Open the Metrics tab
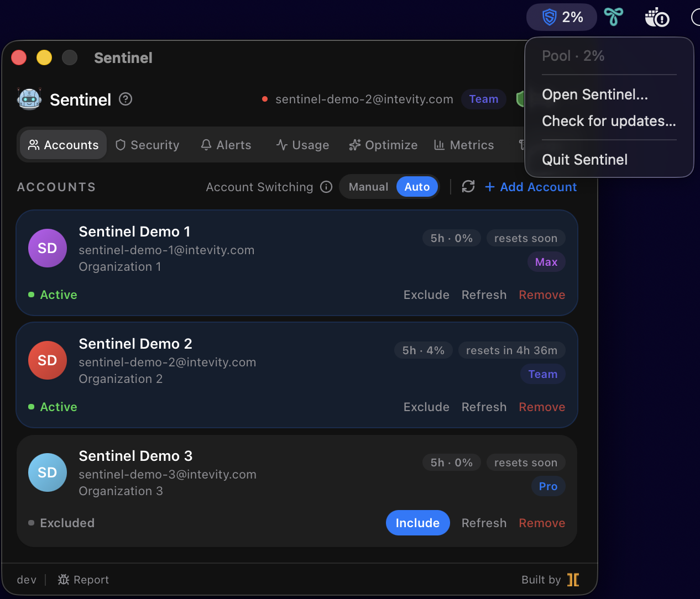The image size is (700, 599). [x=464, y=145]
